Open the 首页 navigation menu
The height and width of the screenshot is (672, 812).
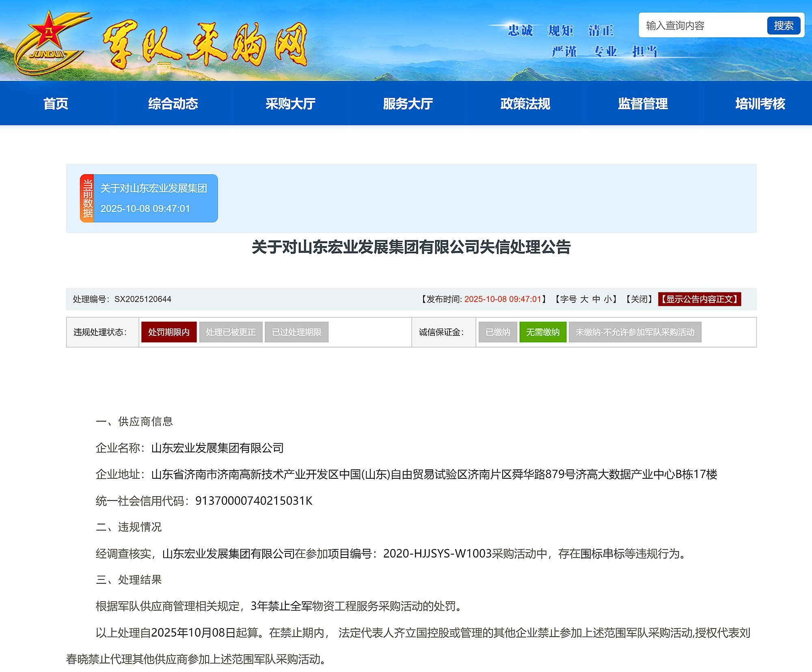(56, 104)
